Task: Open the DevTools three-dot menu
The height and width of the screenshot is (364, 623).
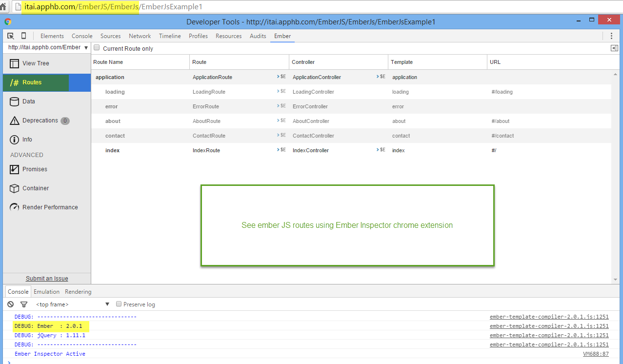Action: [x=611, y=36]
